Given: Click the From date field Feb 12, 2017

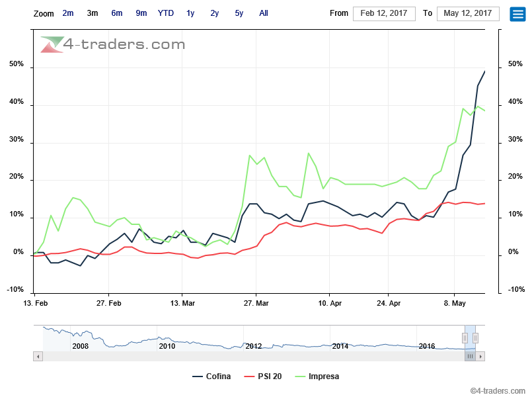Looking at the screenshot, I should coord(384,14).
